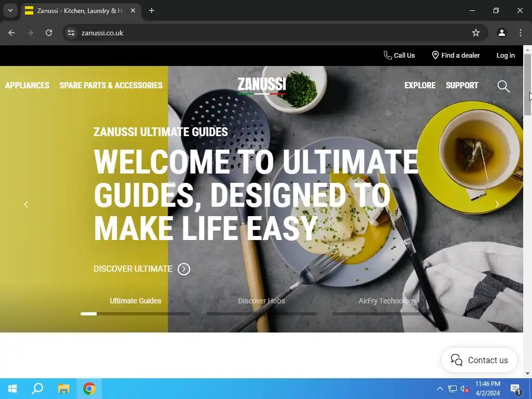This screenshot has height=399, width=532.
Task: Click the Discover Hobs slide progress bar
Action: click(261, 314)
